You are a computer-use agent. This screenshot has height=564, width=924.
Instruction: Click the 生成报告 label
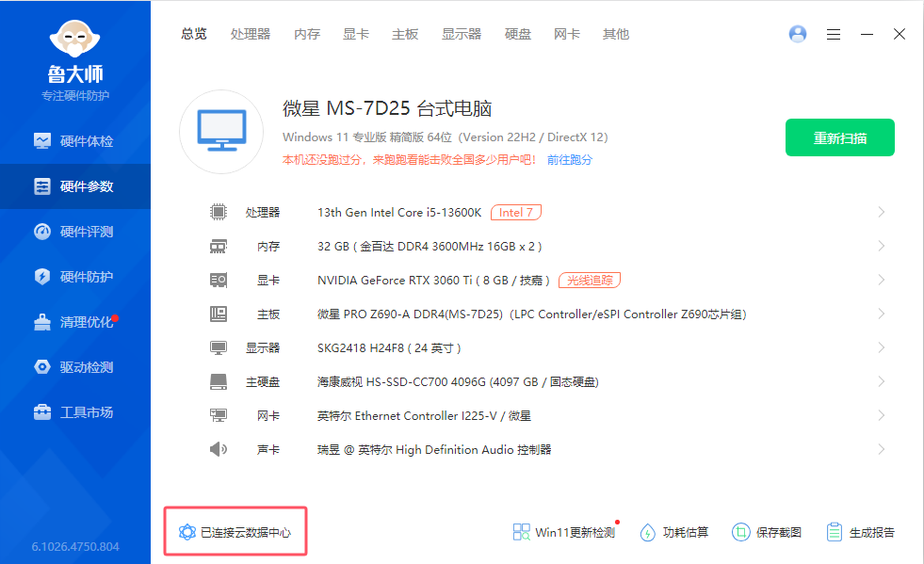point(871,533)
